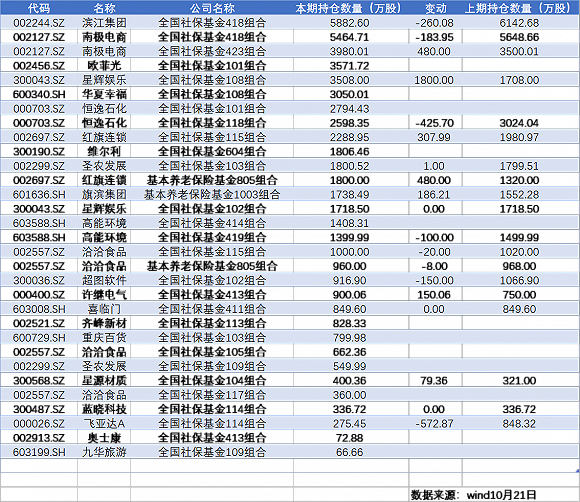Image resolution: width=580 pixels, height=502 pixels.
Task: Click the 重庆百货 name cell
Action: (104, 338)
